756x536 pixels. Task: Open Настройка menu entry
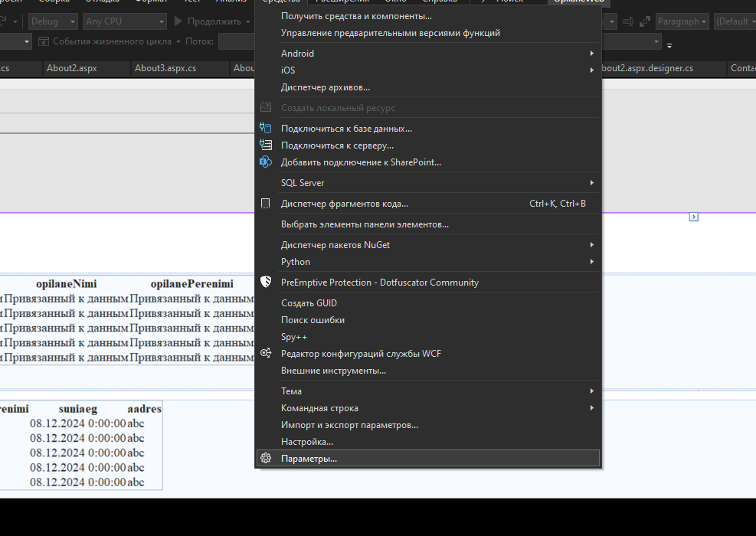[428, 442]
